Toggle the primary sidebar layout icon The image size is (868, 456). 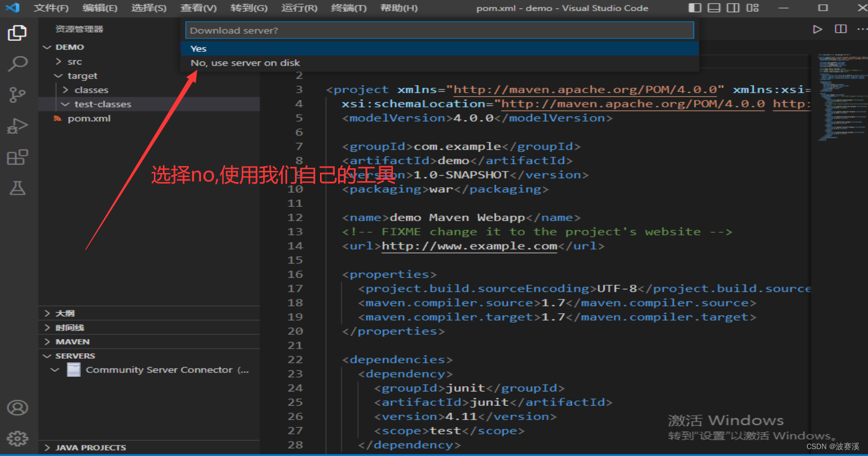(x=695, y=8)
